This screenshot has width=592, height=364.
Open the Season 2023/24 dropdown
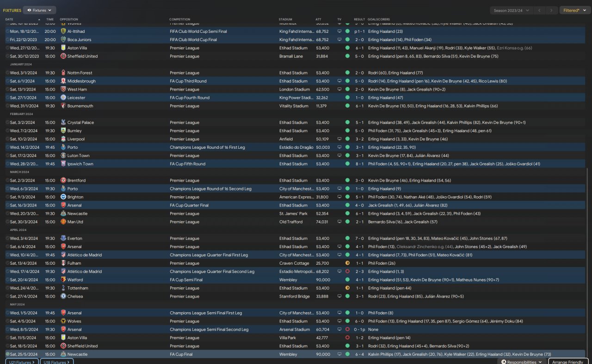pyautogui.click(x=511, y=10)
